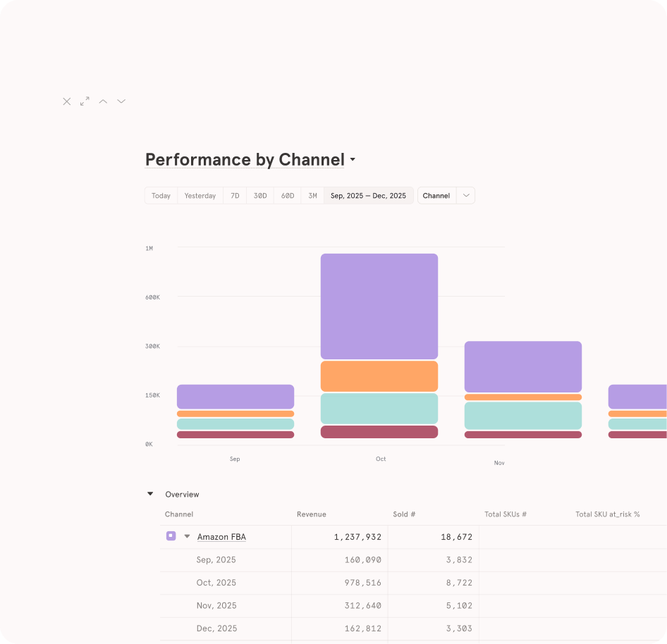Switch to the 7D range
Viewport: 667px width, 644px height.
(x=235, y=195)
